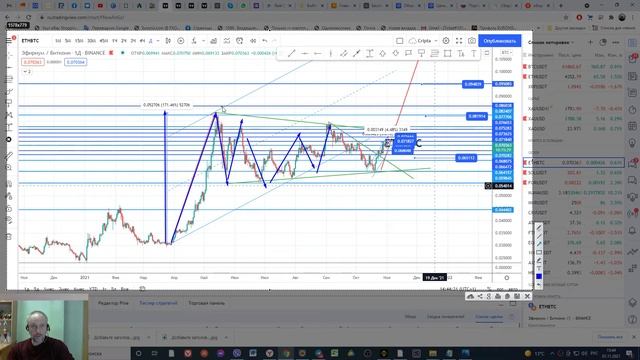Collapse the indicator legend chevron
The height and width of the screenshot is (360, 640).
(x=27, y=71)
